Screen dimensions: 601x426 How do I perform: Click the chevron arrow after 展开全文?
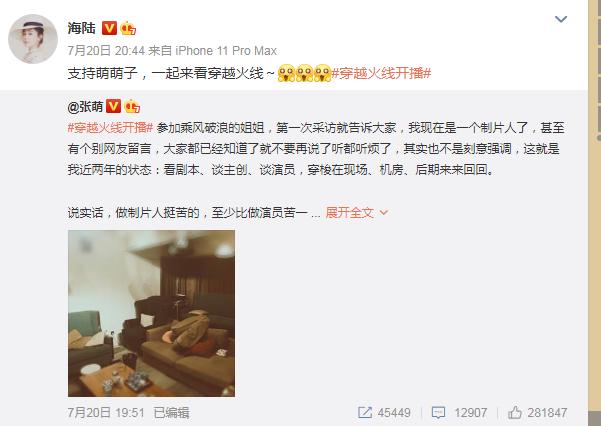(384, 212)
